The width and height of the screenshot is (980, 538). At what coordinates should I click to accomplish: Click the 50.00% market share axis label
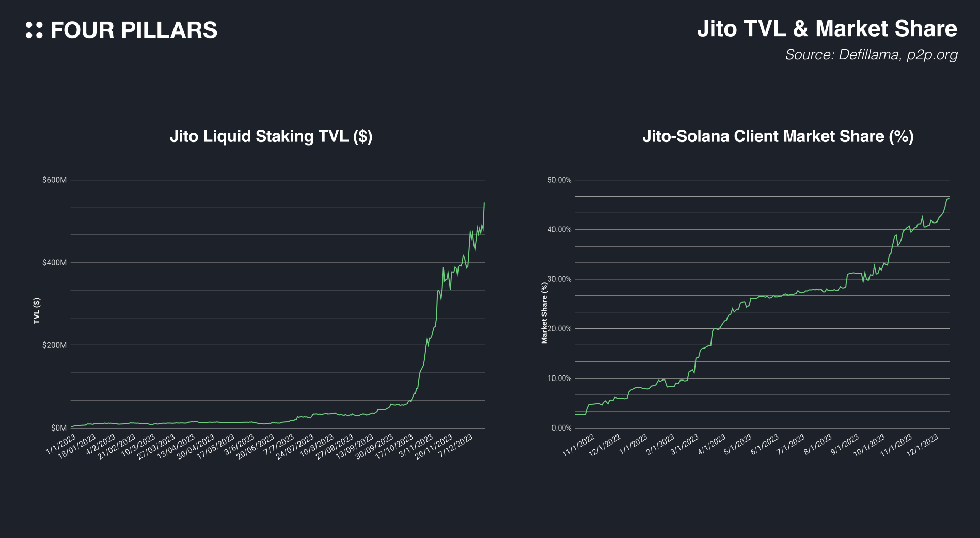coord(559,180)
